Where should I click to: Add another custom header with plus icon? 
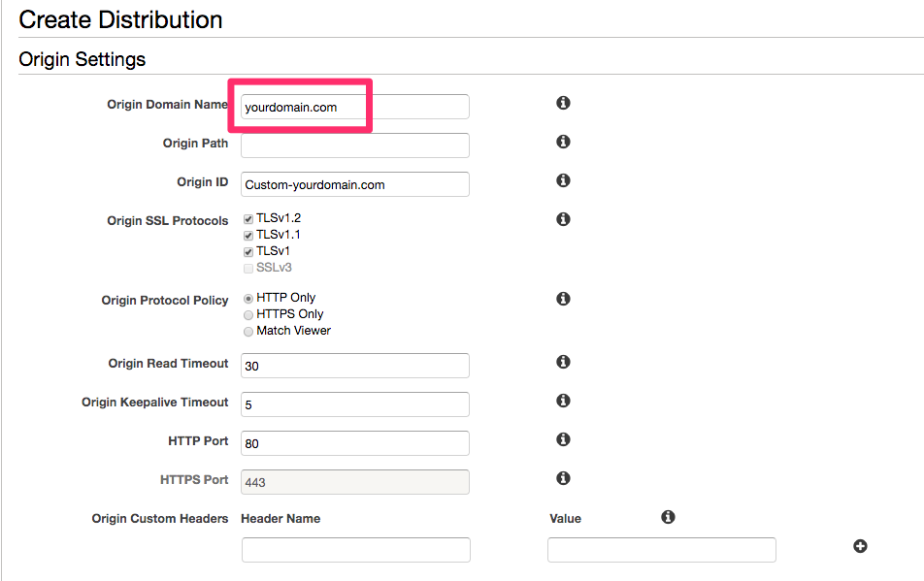860,547
